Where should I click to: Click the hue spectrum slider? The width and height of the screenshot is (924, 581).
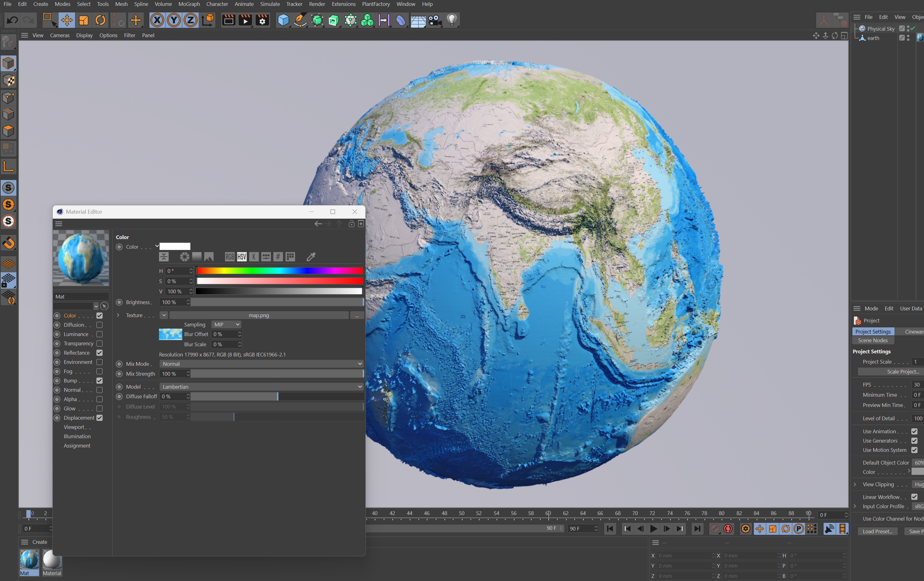click(x=279, y=271)
